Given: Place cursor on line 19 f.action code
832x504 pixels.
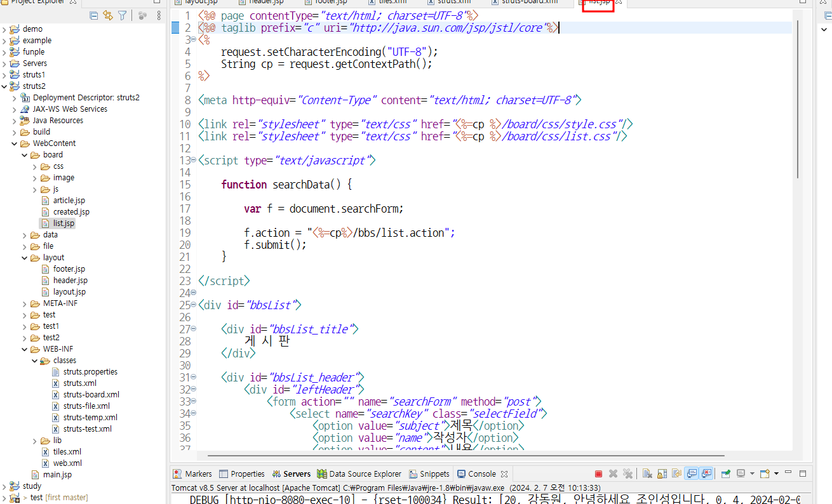Looking at the screenshot, I should pyautogui.click(x=349, y=233).
